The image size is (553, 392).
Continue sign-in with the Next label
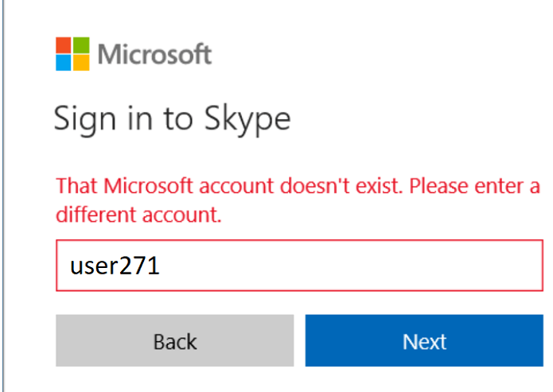coord(424,341)
